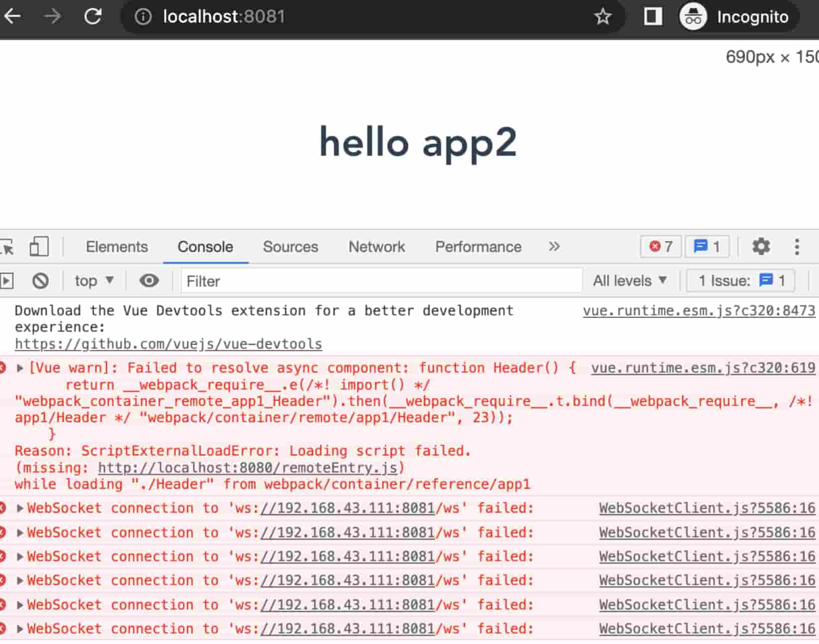
Task: Toggle the device toolbar icon
Action: click(x=39, y=246)
